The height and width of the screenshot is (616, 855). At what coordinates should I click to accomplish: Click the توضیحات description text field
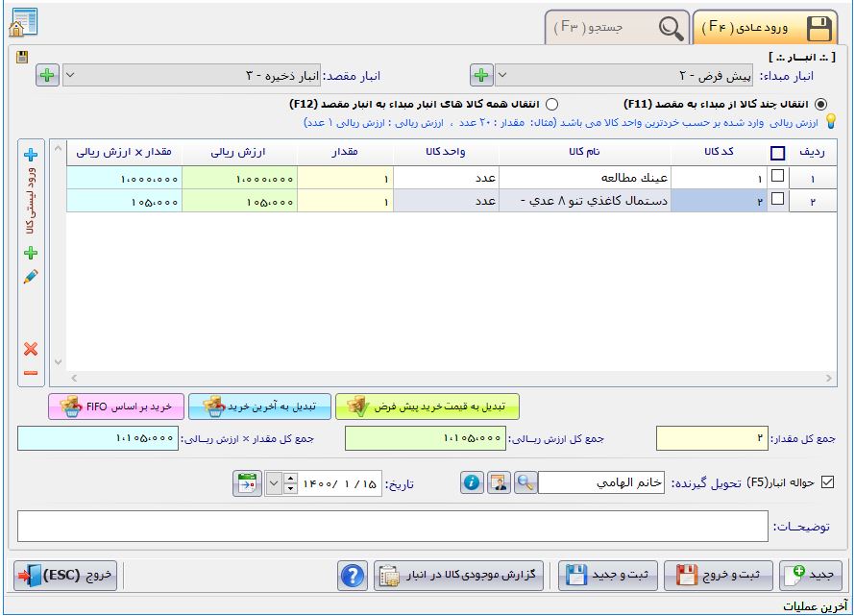point(394,527)
